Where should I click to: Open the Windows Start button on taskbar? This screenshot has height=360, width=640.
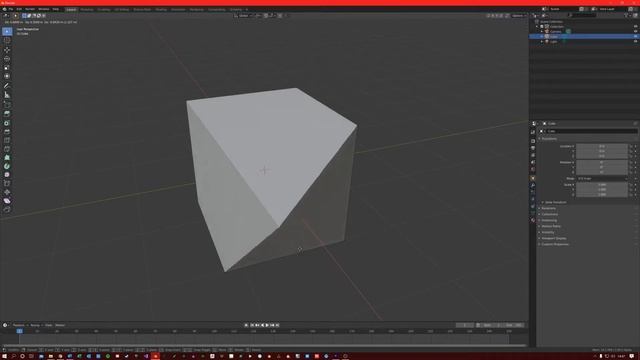tap(4, 356)
